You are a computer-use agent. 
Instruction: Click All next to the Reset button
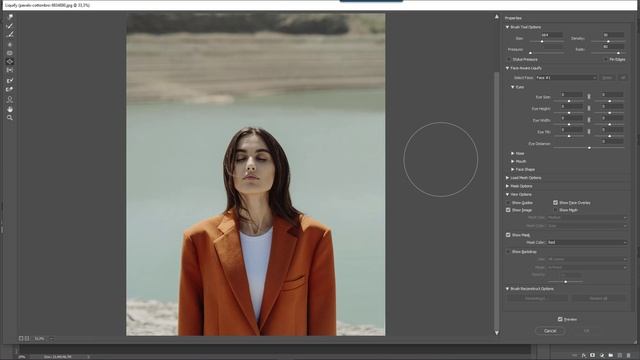click(x=623, y=78)
